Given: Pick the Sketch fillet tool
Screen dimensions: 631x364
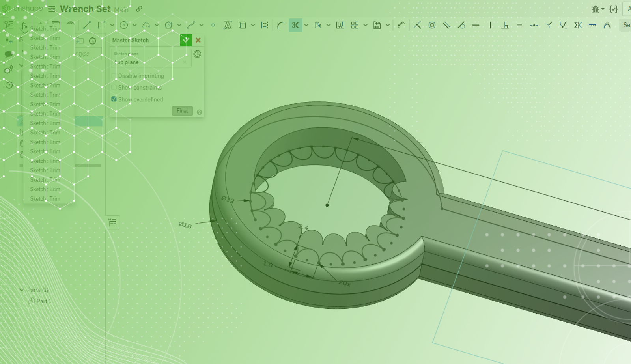Looking at the screenshot, I should [x=280, y=25].
